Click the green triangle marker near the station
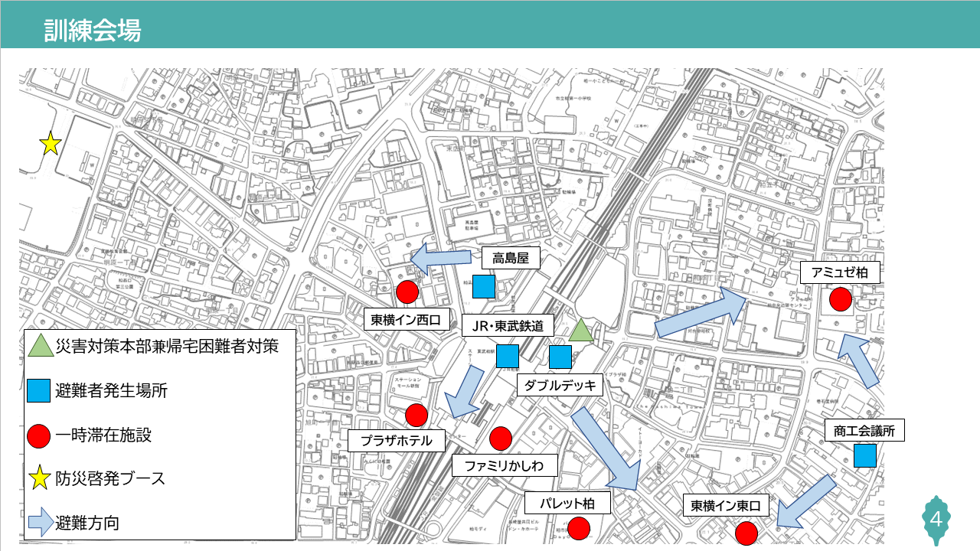Image resolution: width=980 pixels, height=551 pixels. coord(581,331)
